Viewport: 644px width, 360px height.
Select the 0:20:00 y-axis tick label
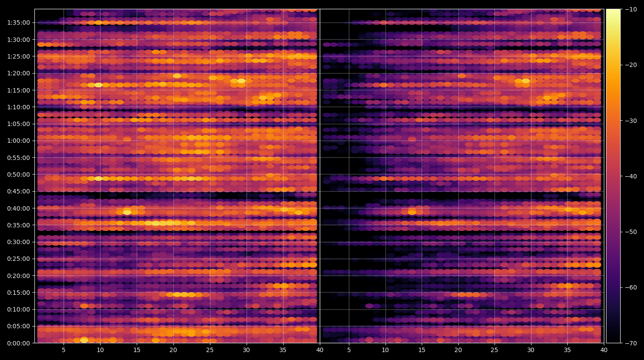(19, 276)
